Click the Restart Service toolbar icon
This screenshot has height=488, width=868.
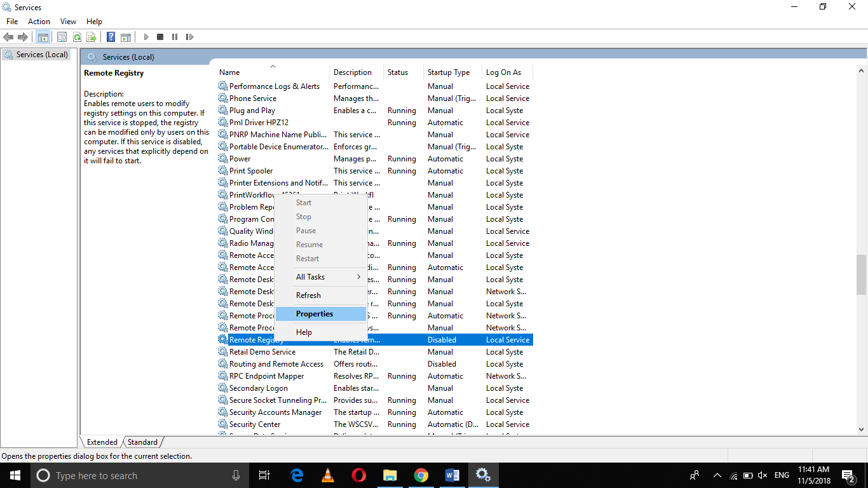189,36
